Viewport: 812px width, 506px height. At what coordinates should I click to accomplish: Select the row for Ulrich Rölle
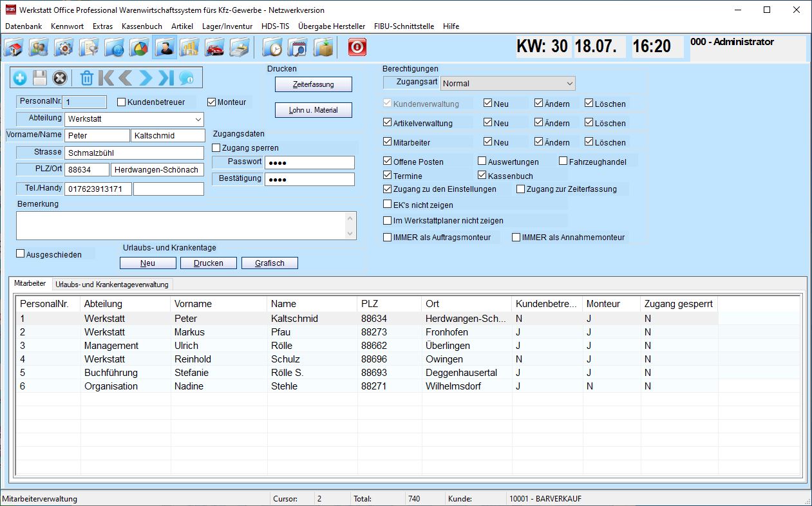coord(367,346)
